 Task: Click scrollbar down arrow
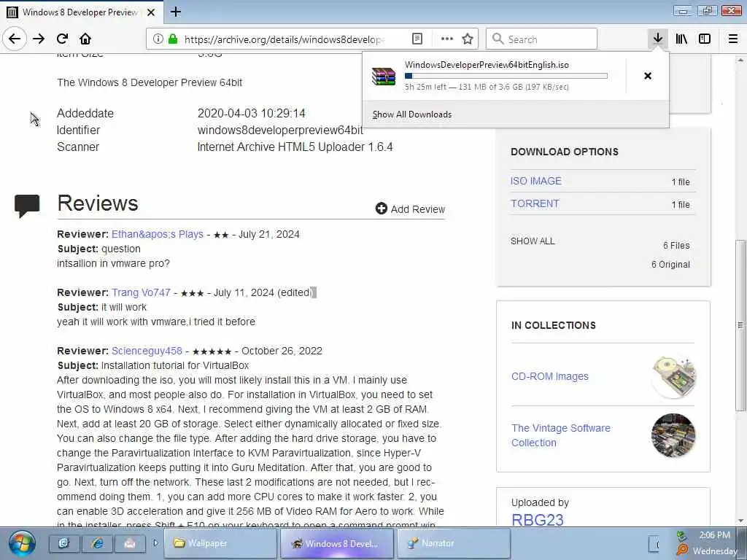tap(740, 521)
